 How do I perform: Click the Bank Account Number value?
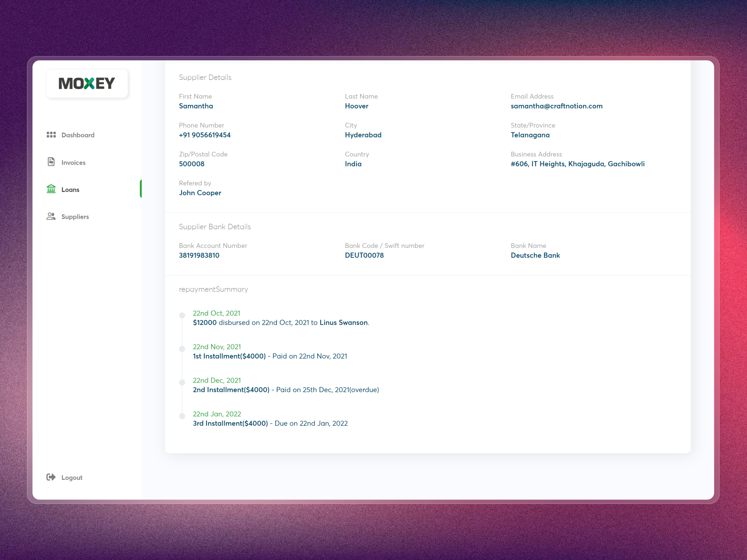point(199,255)
